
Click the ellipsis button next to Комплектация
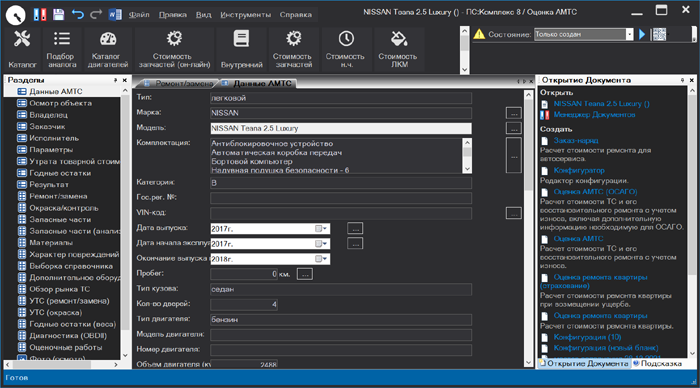point(514,155)
